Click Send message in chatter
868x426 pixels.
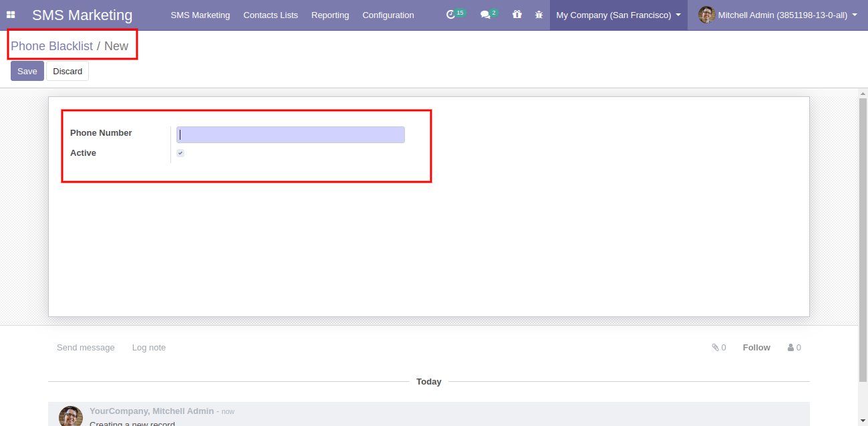tap(86, 347)
